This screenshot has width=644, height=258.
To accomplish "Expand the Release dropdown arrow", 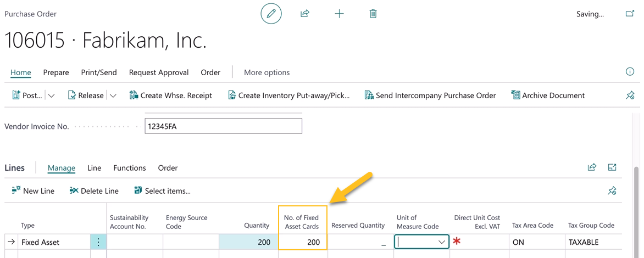I will [113, 96].
